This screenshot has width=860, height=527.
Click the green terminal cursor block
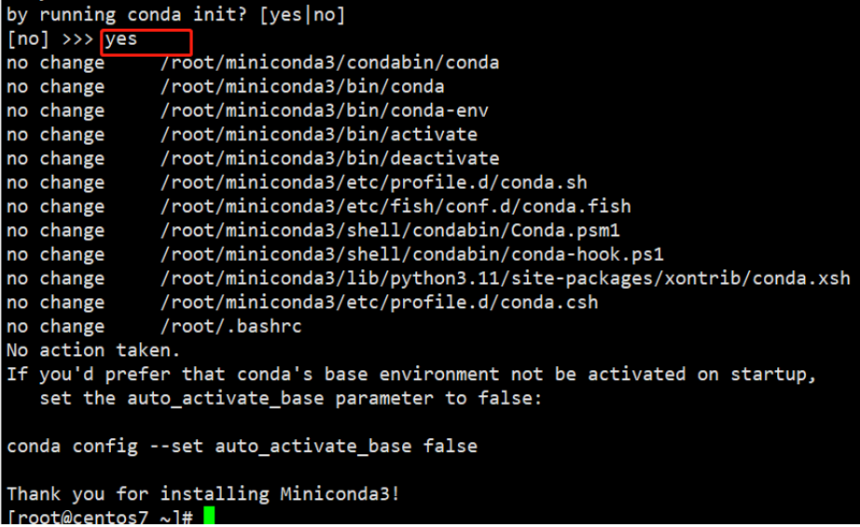click(x=208, y=516)
